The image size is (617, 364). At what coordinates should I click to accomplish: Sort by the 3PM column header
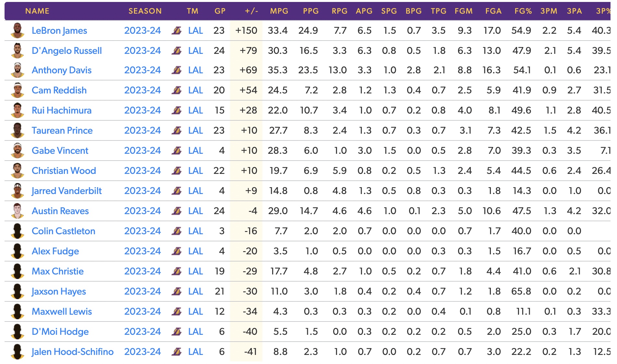coord(549,11)
